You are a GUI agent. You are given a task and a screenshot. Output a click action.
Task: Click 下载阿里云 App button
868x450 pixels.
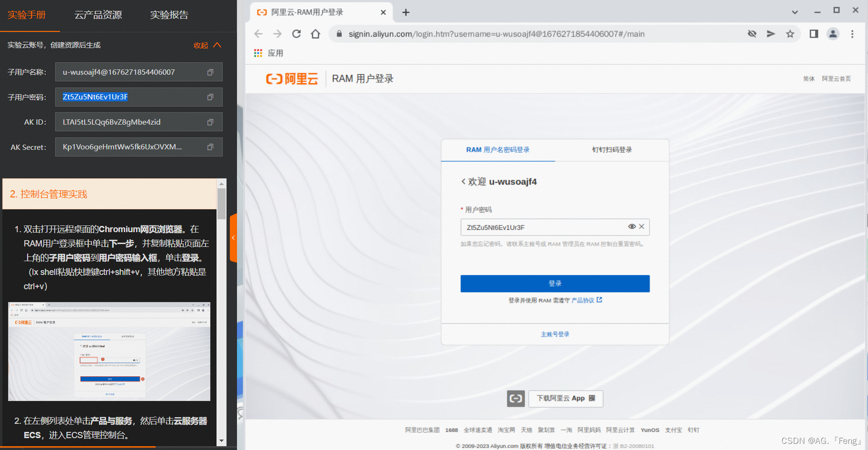point(566,399)
